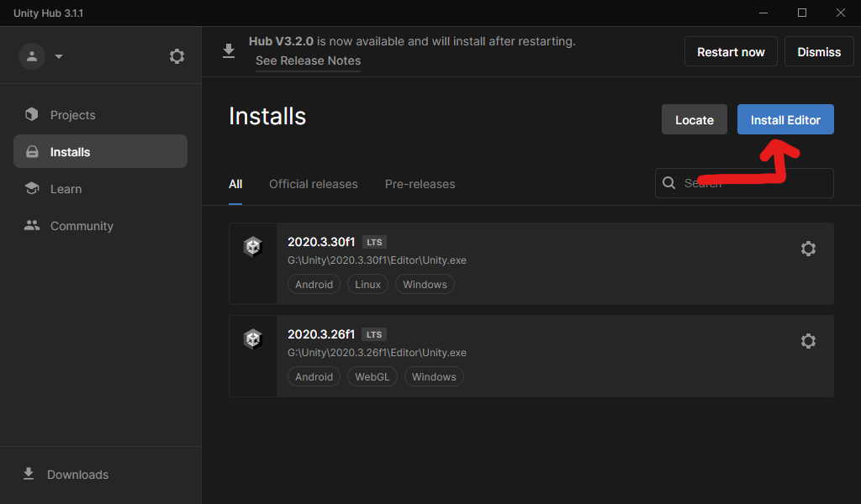Click Install Editor button

pyautogui.click(x=785, y=119)
